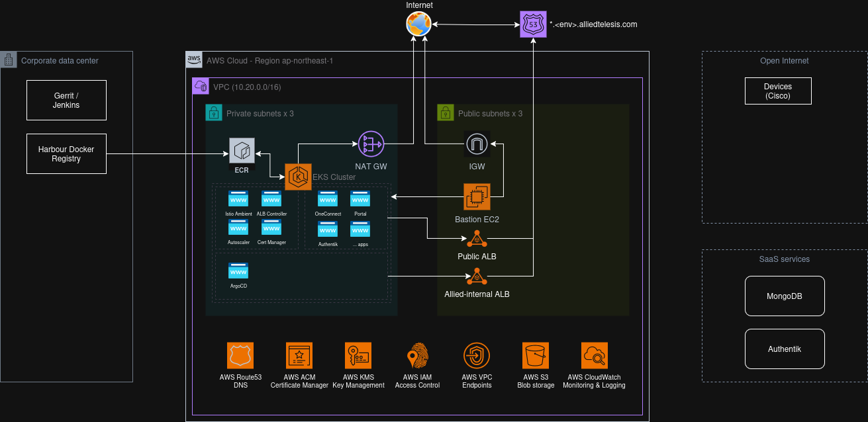Select the AWS ACM certificate icon

[x=299, y=356]
